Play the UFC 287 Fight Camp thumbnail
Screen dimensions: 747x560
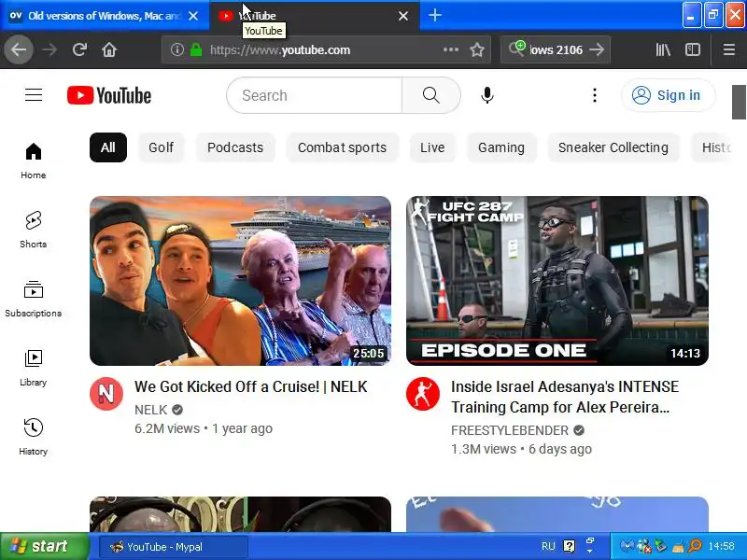click(x=557, y=281)
